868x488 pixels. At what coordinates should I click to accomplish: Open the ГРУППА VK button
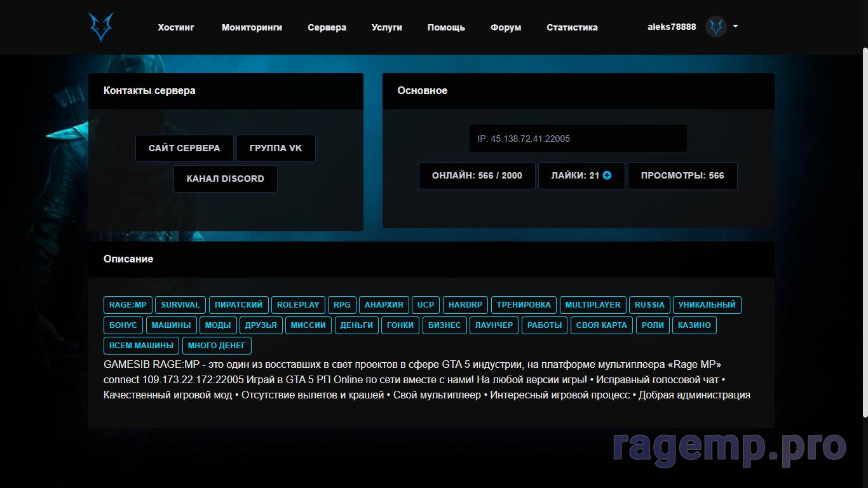[x=276, y=148]
